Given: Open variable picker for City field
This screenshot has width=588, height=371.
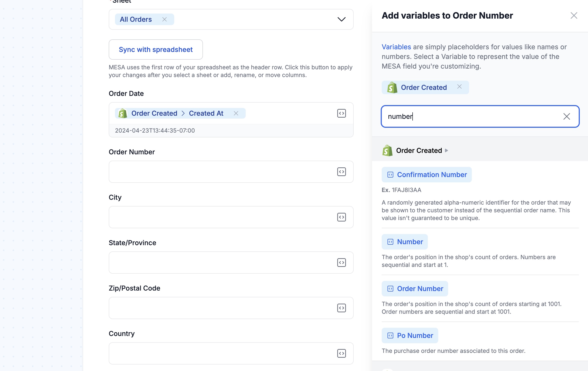Looking at the screenshot, I should coord(341,217).
